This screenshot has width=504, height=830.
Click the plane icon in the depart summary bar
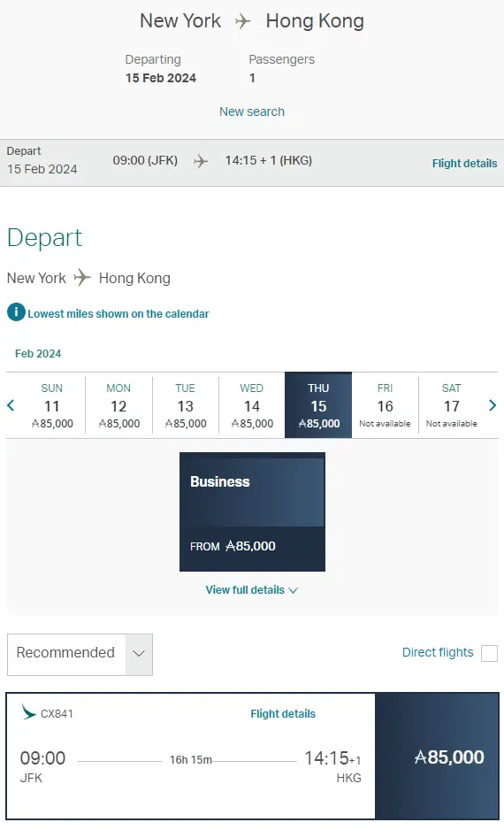tap(201, 161)
